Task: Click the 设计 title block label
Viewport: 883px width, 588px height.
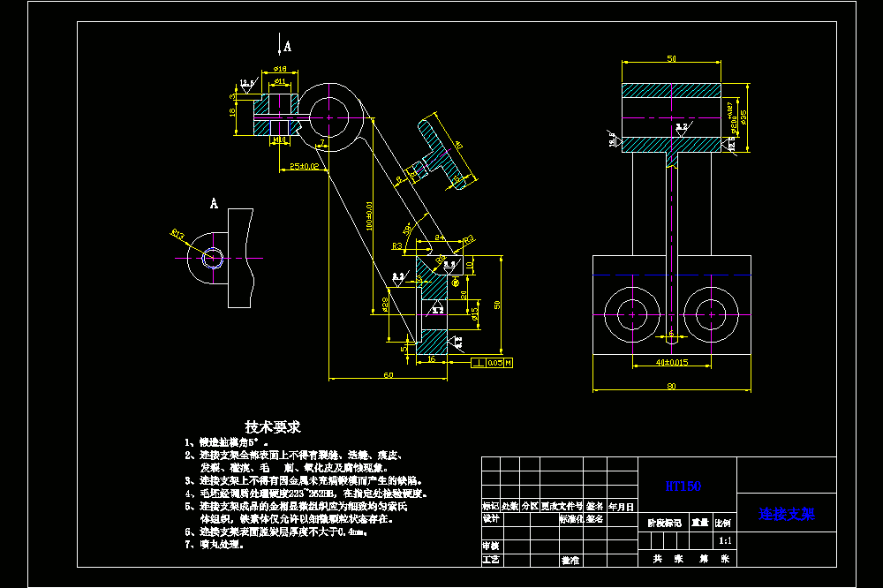Action: (490, 519)
